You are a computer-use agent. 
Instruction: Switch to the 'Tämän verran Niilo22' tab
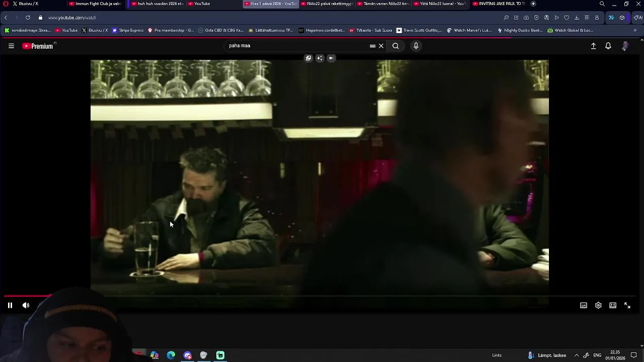383,4
